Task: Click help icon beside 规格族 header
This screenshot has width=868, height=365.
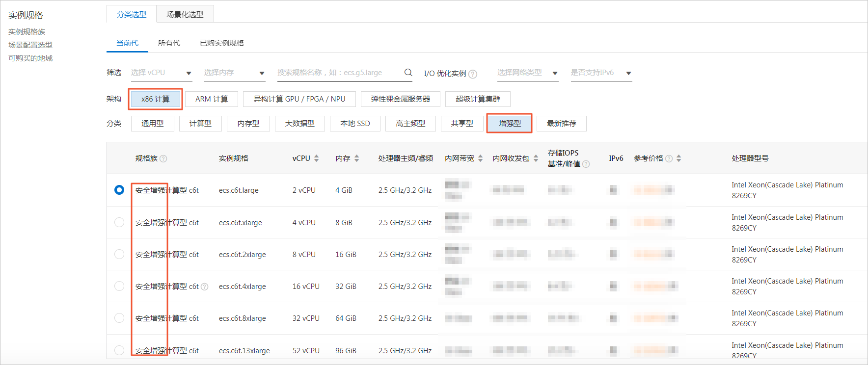Action: (163, 158)
